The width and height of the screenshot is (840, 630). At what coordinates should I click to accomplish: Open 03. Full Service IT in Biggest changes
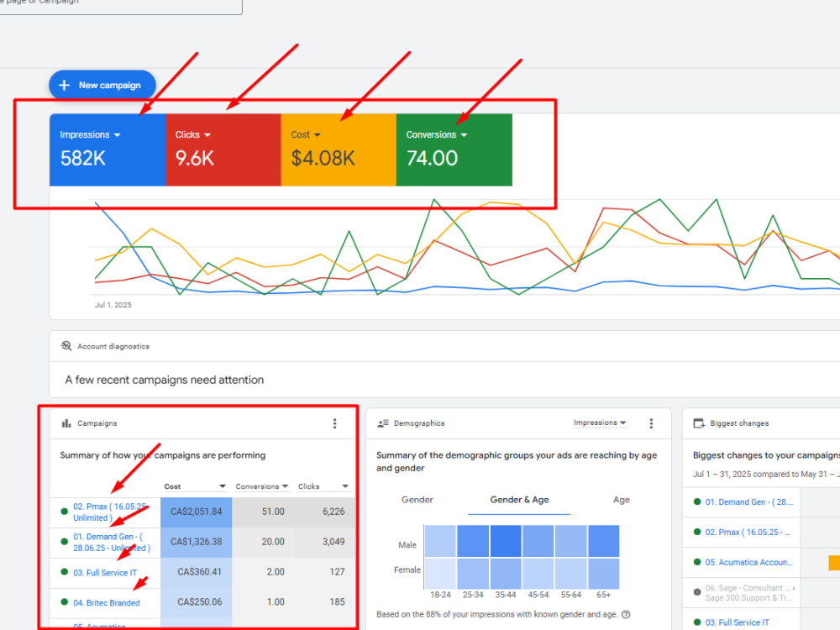point(738,622)
